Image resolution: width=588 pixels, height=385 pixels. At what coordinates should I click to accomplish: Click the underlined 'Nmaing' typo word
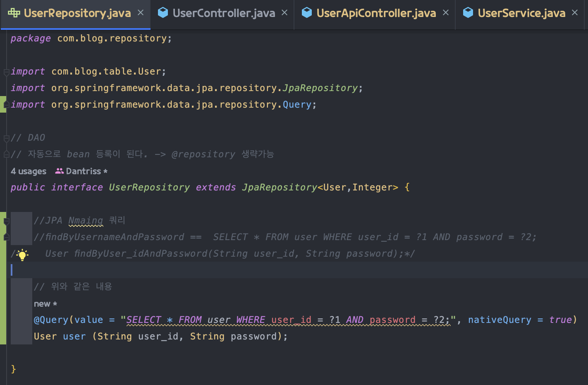(86, 221)
